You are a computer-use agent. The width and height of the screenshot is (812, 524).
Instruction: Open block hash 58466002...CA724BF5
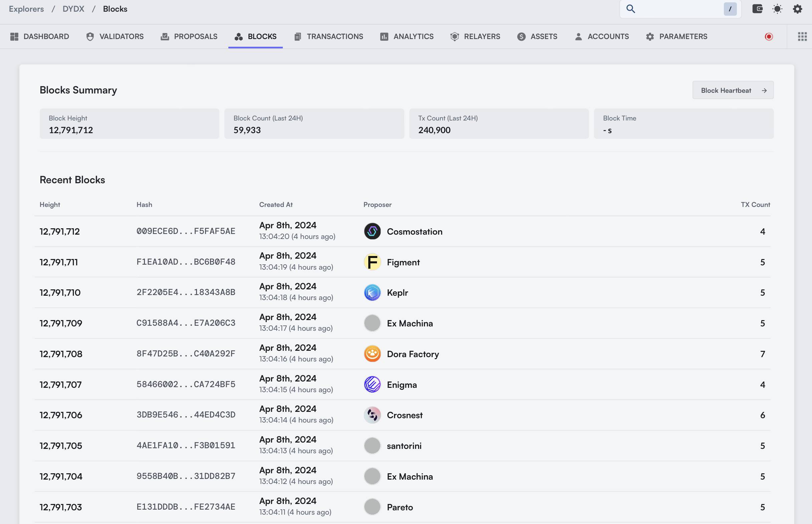click(x=186, y=384)
